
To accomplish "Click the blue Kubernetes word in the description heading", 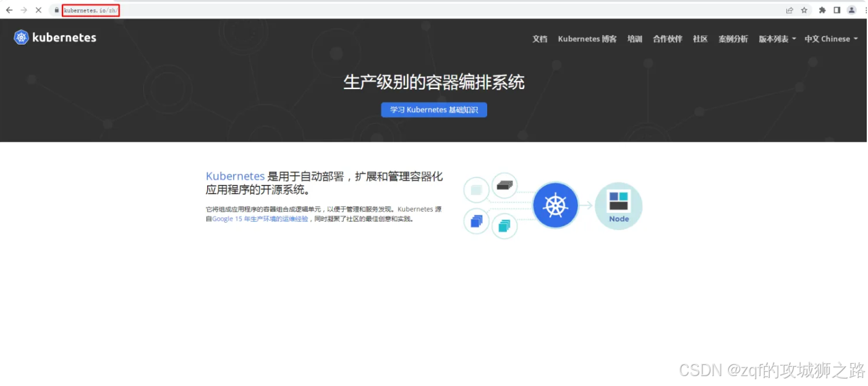I will tap(235, 176).
